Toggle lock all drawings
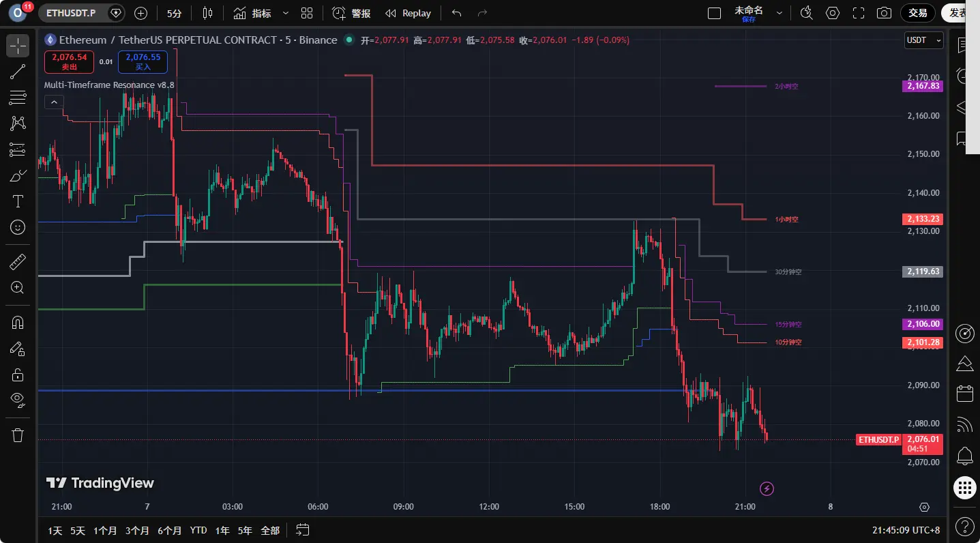This screenshot has height=543, width=980. [18, 375]
